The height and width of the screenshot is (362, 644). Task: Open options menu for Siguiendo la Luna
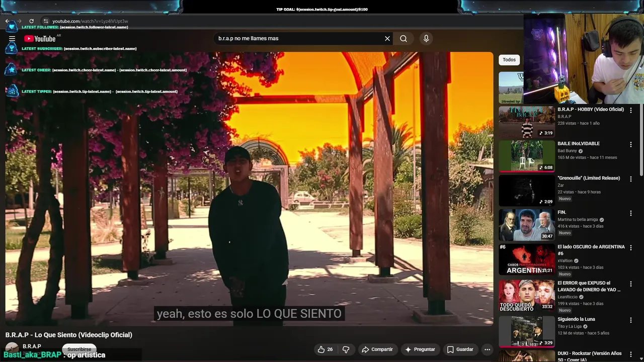[x=630, y=320]
